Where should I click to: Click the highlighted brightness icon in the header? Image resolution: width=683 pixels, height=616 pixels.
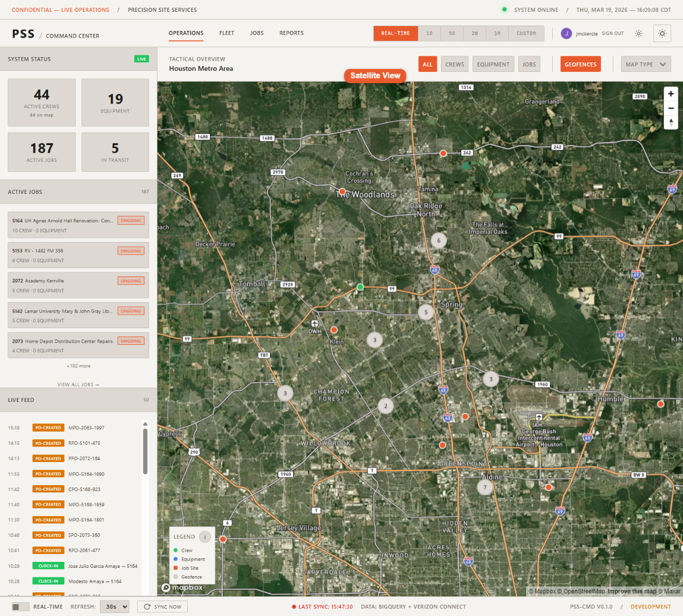[x=662, y=33]
